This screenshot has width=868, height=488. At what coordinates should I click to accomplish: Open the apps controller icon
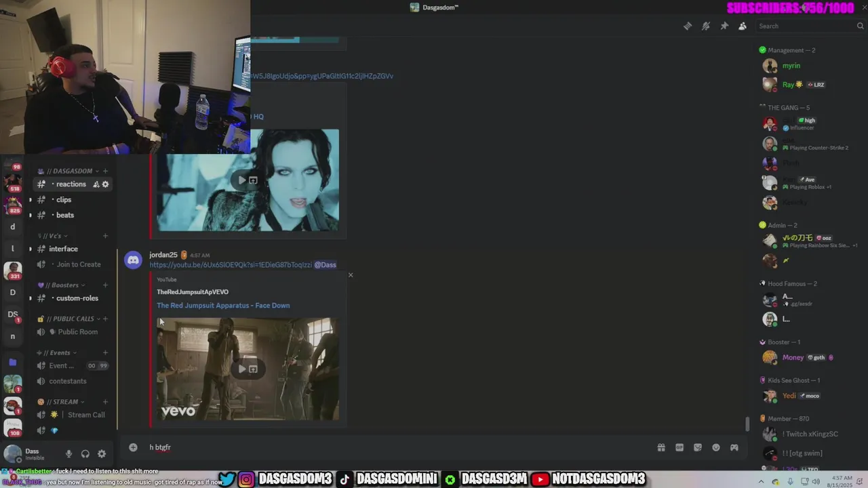point(734,447)
